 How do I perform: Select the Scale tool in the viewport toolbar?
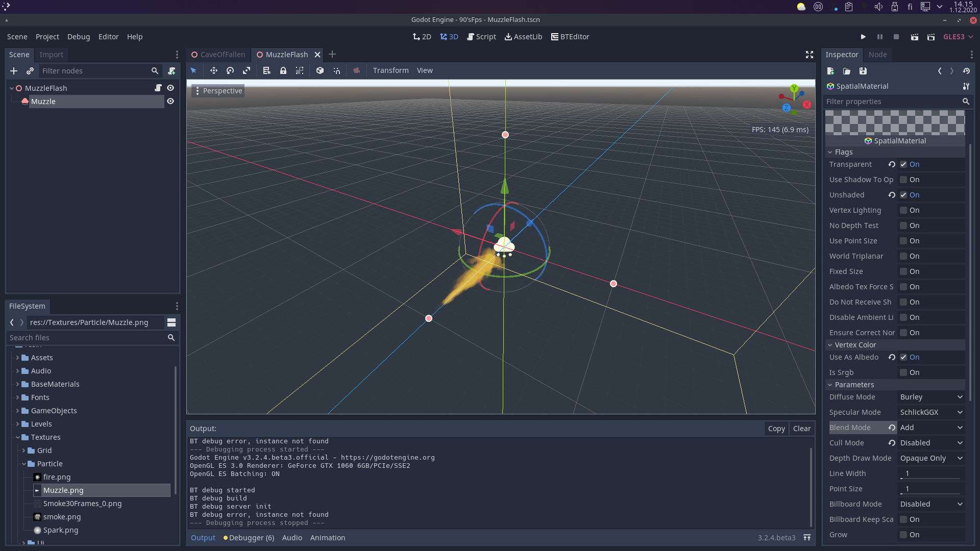click(x=247, y=70)
